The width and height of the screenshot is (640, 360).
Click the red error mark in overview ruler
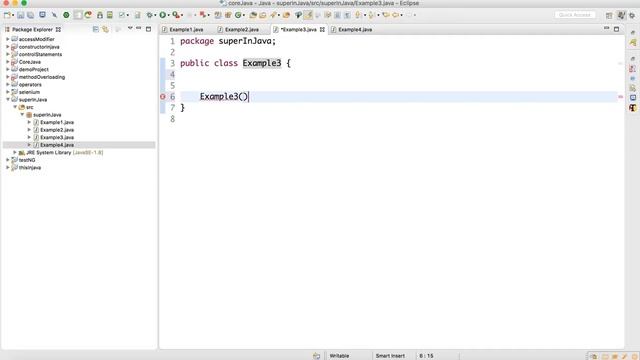[620, 97]
